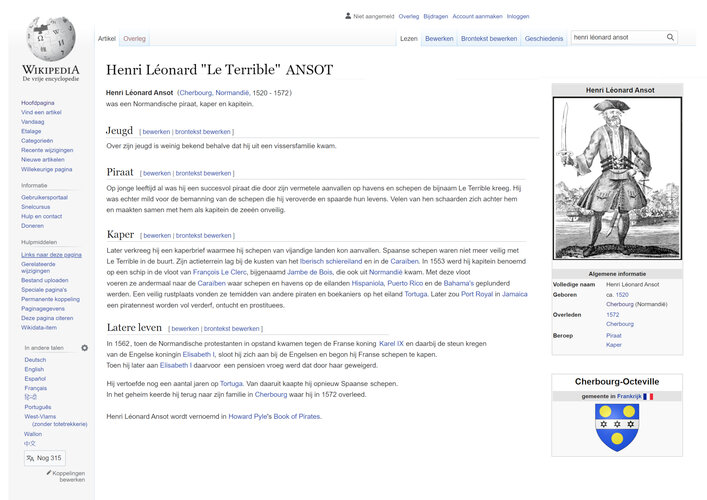Open the Book of Pirates link
The width and height of the screenshot is (707, 500).
point(297,417)
